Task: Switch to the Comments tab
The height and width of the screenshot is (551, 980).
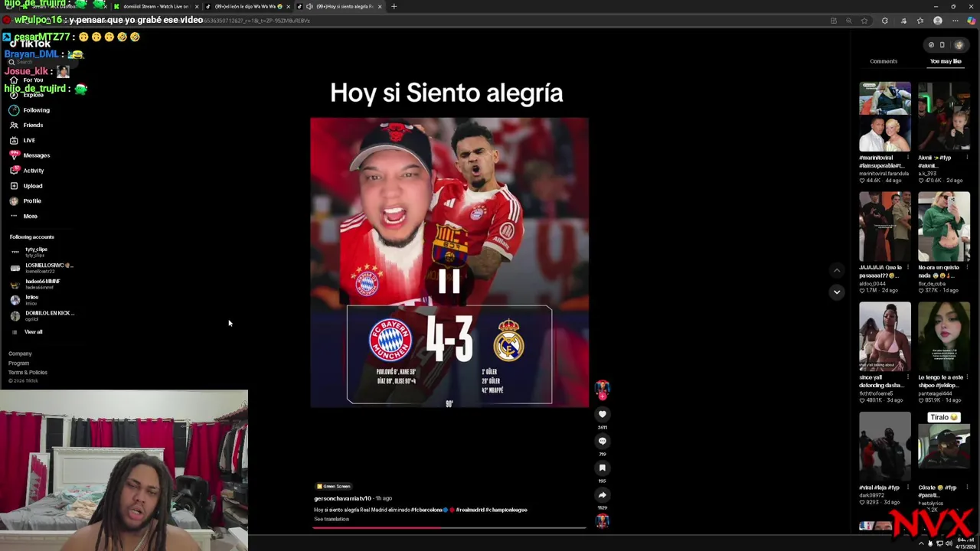Action: 884,61
